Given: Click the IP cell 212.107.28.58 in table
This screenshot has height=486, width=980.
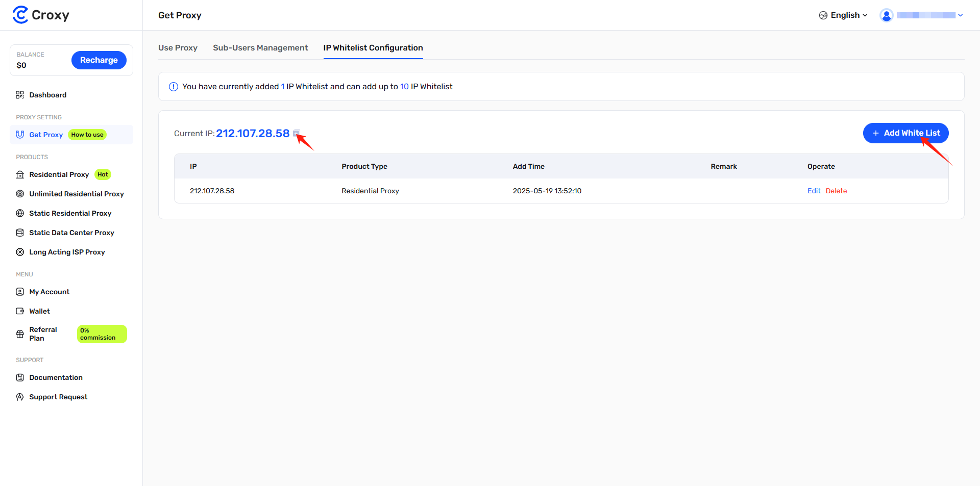Looking at the screenshot, I should pyautogui.click(x=212, y=191).
